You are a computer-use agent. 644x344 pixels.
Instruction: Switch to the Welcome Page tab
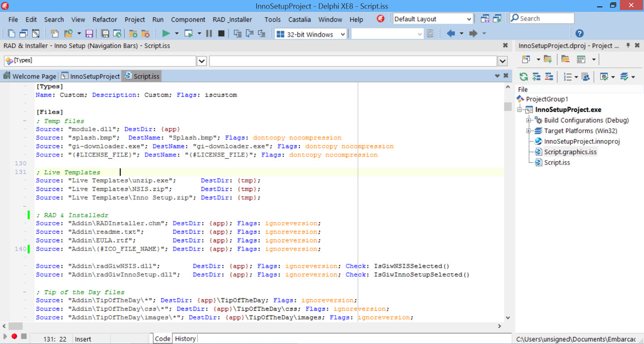[30, 76]
